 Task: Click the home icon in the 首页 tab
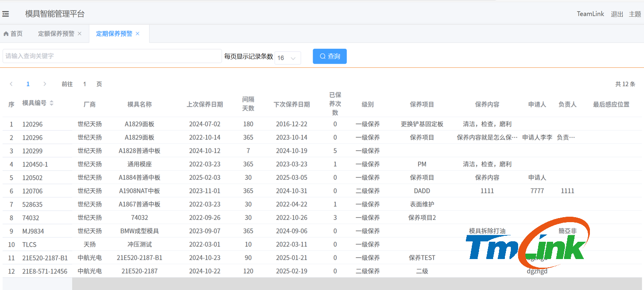click(6, 34)
